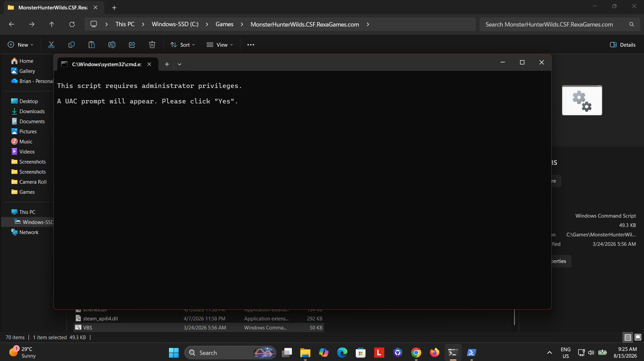
Task: Expand chevron after This PC in breadcrumb
Action: coord(143,24)
